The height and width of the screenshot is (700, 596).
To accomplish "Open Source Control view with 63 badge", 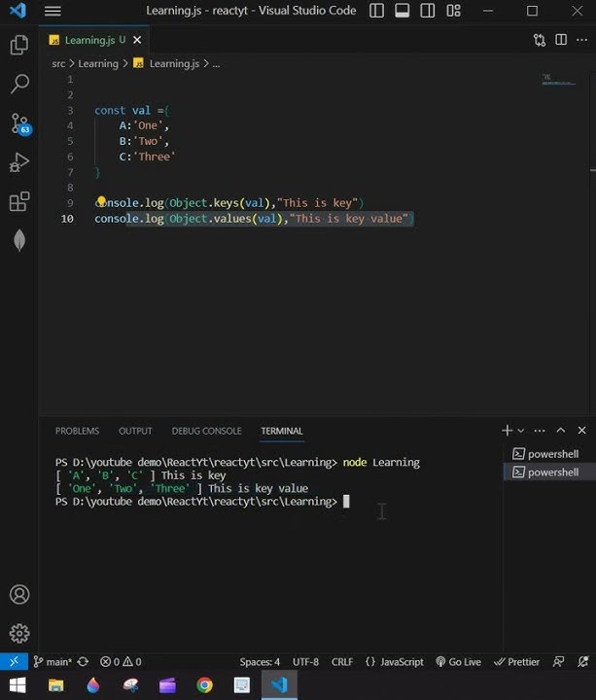I will [x=18, y=124].
